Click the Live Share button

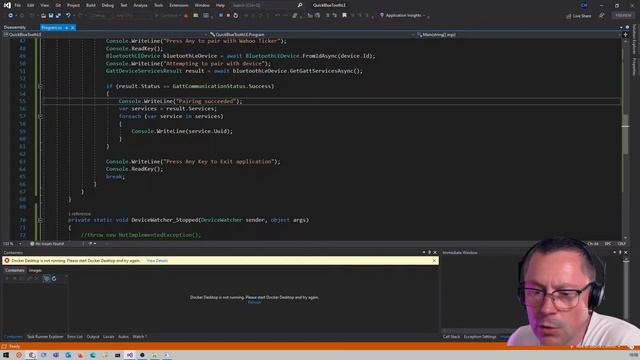click(x=579, y=16)
